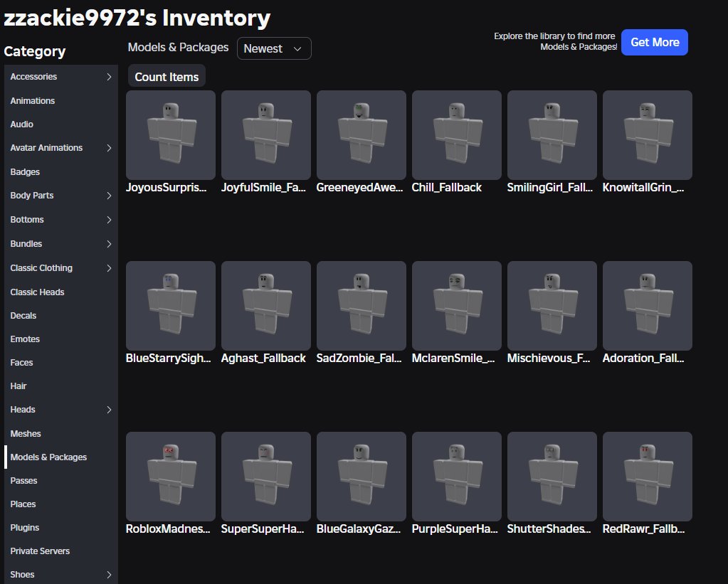Expand the Classic Clothing chevron
The height and width of the screenshot is (584, 728).
point(109,268)
